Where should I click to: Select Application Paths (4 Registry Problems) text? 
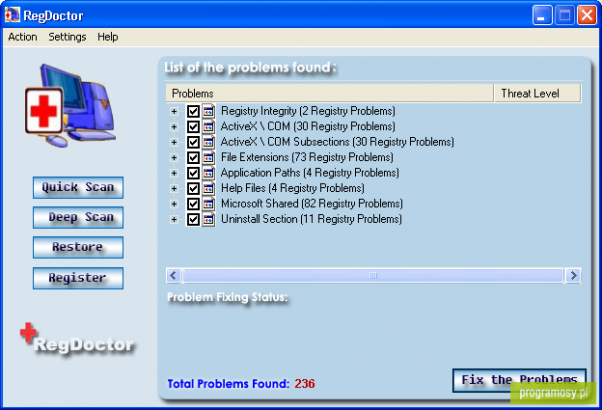coord(310,173)
